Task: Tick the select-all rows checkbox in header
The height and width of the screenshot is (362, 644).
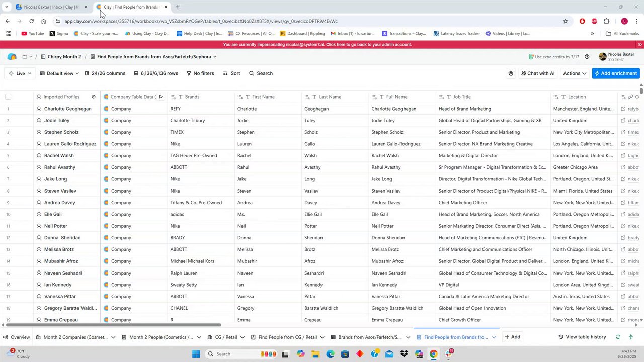Action: (x=8, y=97)
